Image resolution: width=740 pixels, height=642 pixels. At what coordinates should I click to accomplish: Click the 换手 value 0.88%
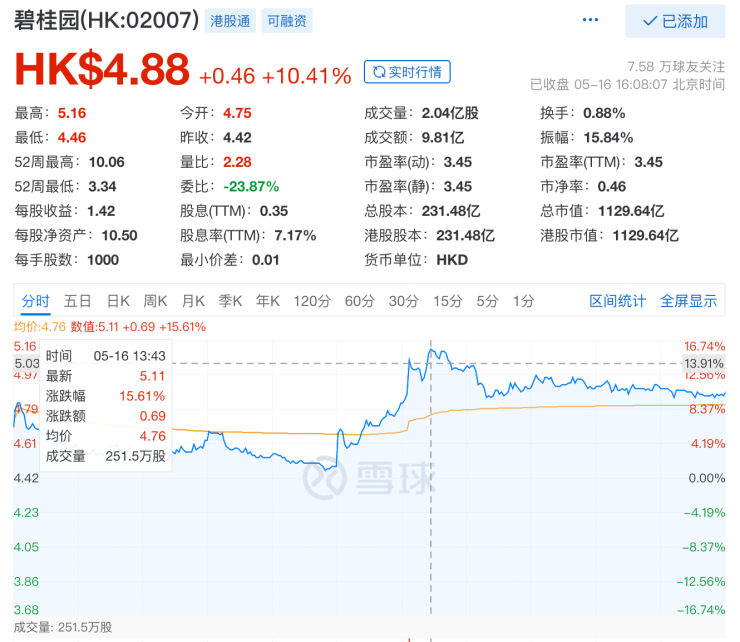tap(604, 113)
